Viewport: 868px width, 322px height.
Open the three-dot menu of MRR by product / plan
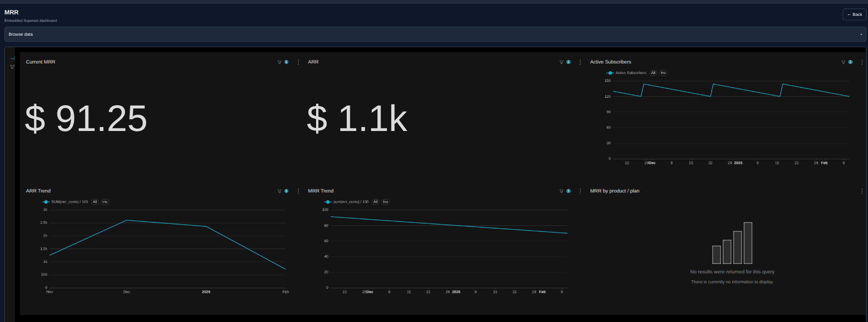pos(862,191)
